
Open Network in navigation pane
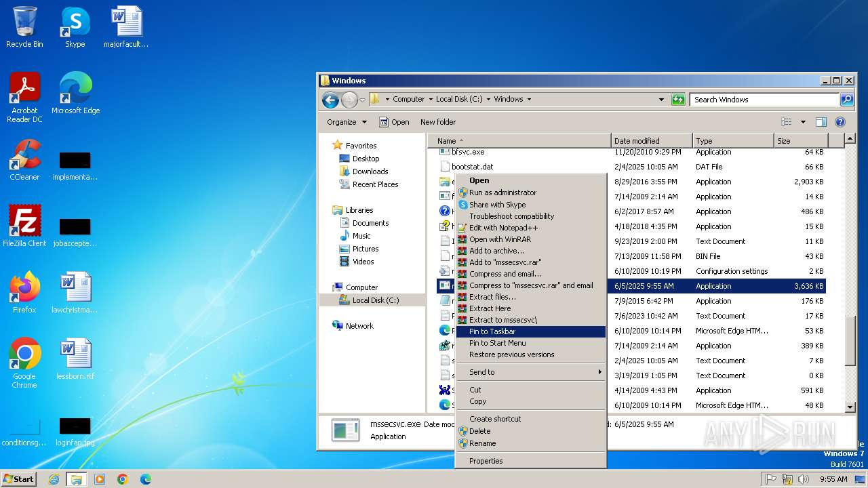[x=359, y=326]
